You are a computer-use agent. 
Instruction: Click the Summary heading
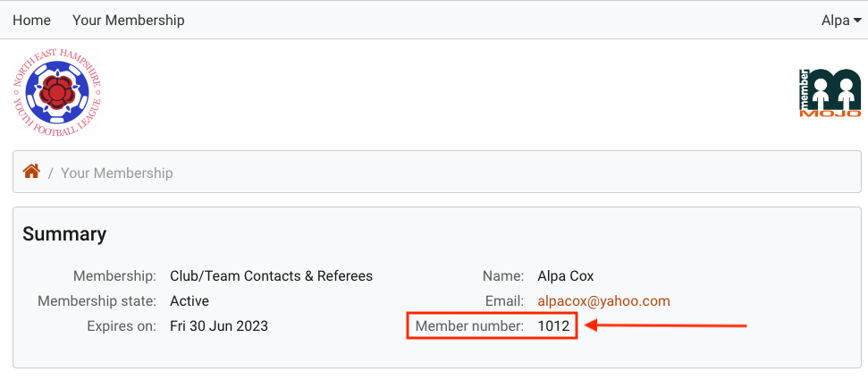pos(64,234)
